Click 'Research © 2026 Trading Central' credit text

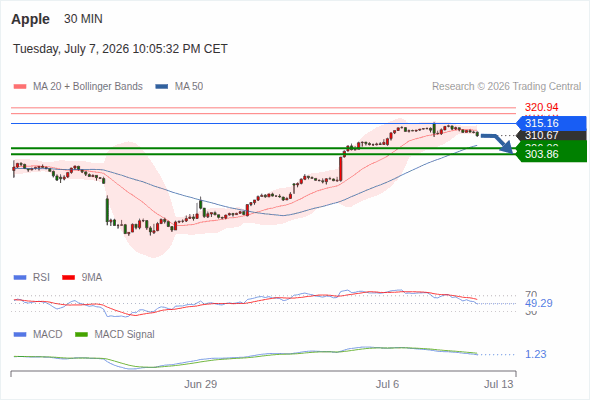(506, 87)
